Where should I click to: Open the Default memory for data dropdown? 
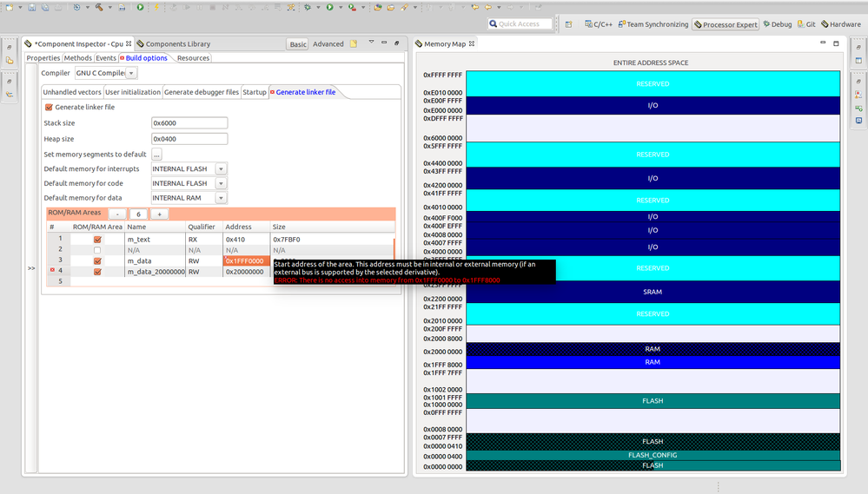(x=221, y=197)
